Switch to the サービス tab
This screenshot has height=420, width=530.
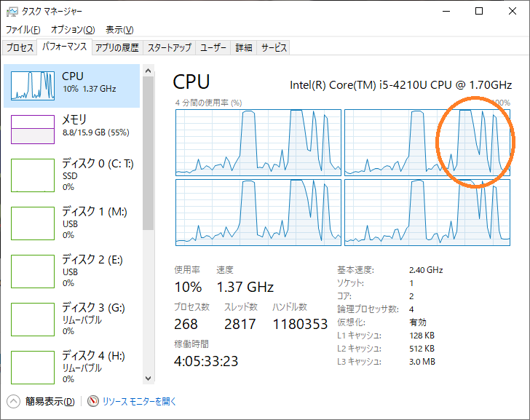click(x=274, y=47)
